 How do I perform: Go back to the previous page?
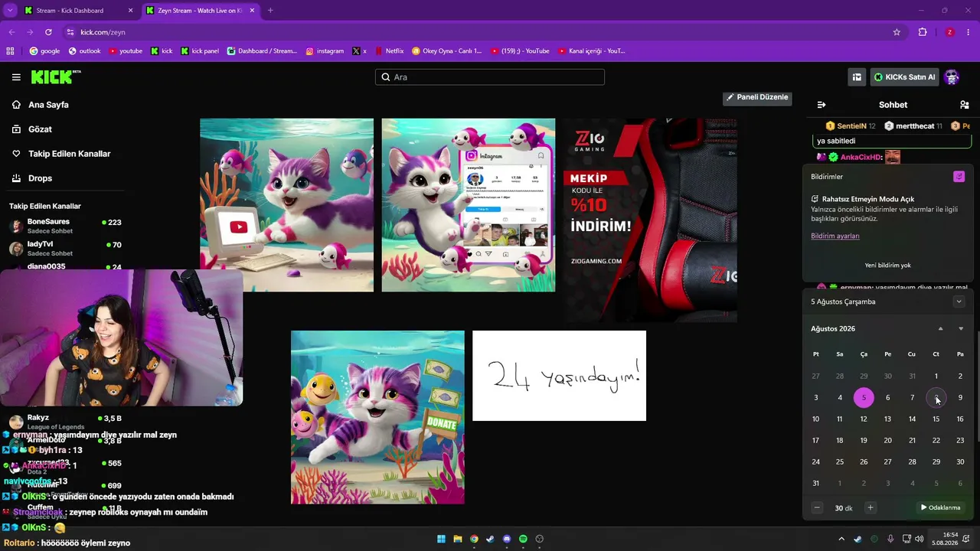point(11,32)
